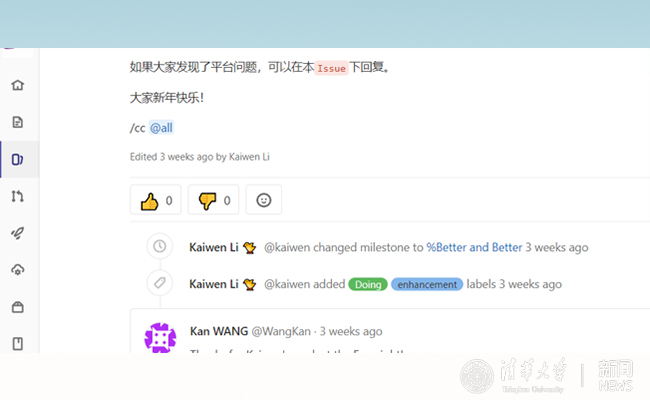650x400 pixels.
Task: Open the add reaction emoji picker
Action: click(264, 200)
